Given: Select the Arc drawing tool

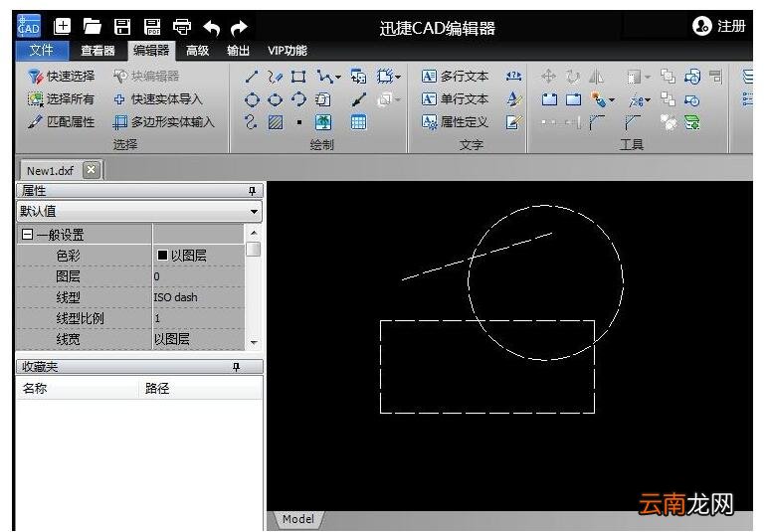Looking at the screenshot, I should [x=298, y=99].
